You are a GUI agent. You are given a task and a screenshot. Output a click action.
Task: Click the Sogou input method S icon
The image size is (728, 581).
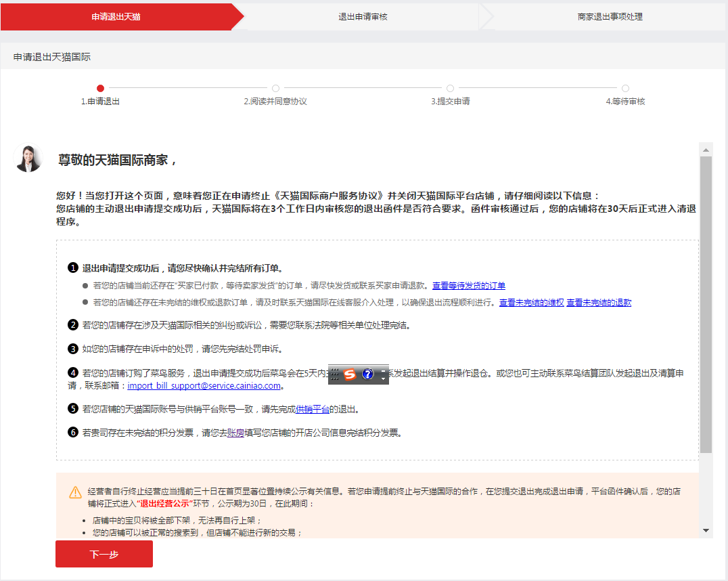[x=350, y=374]
